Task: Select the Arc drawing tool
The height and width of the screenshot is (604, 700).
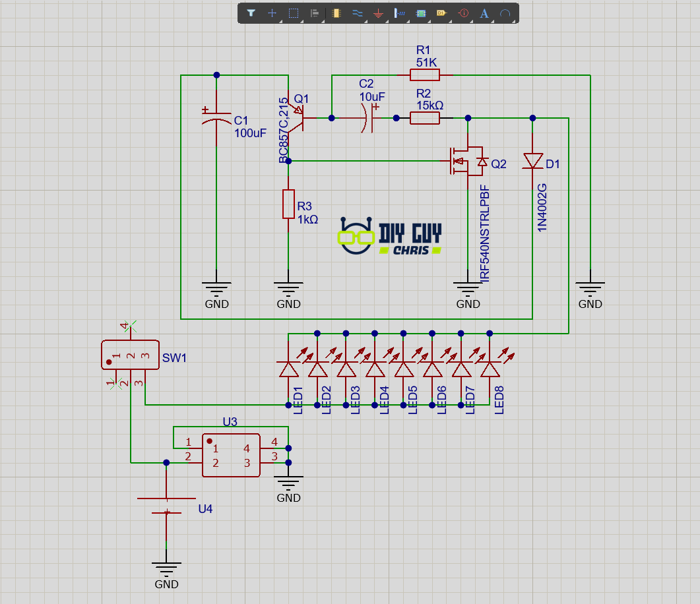Action: [x=505, y=13]
